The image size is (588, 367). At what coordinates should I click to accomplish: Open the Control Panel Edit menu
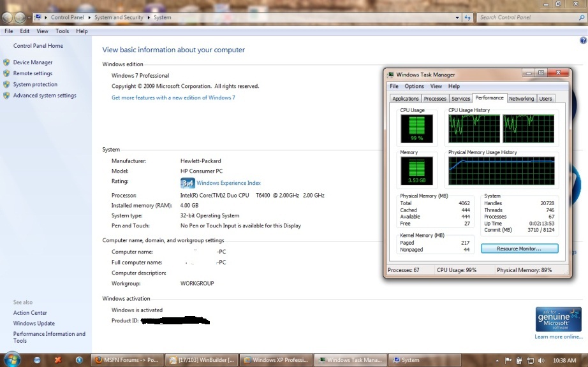tap(25, 31)
